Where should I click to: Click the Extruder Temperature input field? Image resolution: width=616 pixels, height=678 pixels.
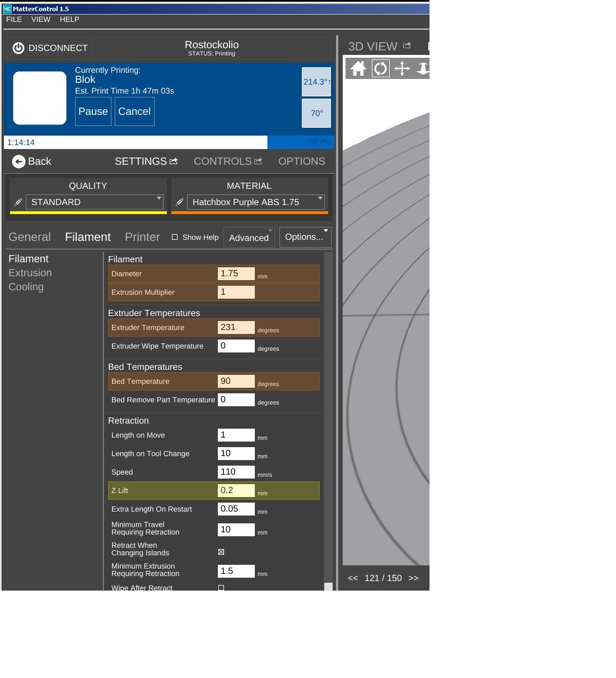pyautogui.click(x=236, y=328)
